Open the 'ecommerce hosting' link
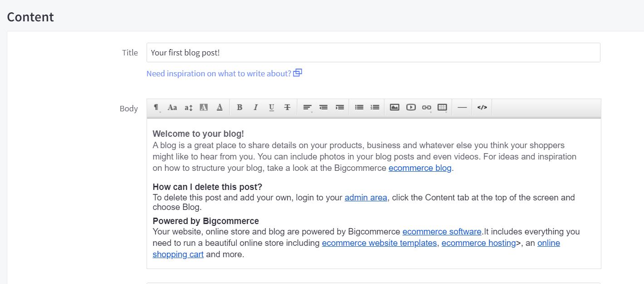644x284 pixels. pos(479,243)
